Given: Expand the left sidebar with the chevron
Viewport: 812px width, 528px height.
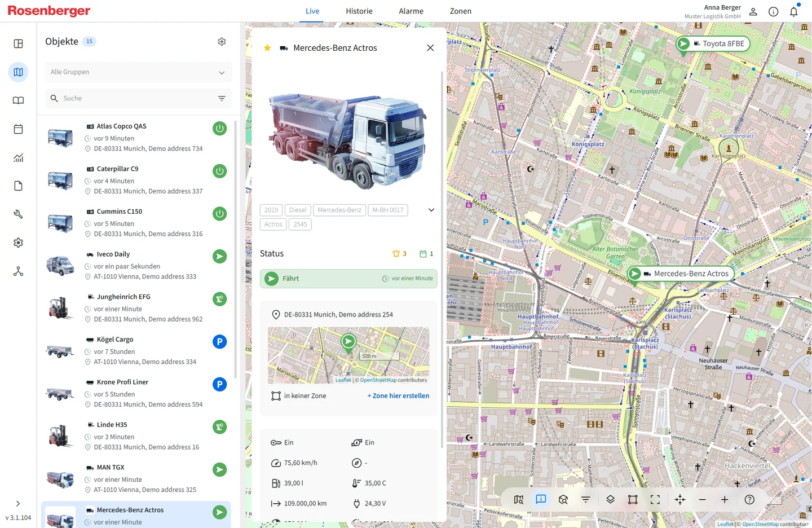Looking at the screenshot, I should [x=18, y=504].
